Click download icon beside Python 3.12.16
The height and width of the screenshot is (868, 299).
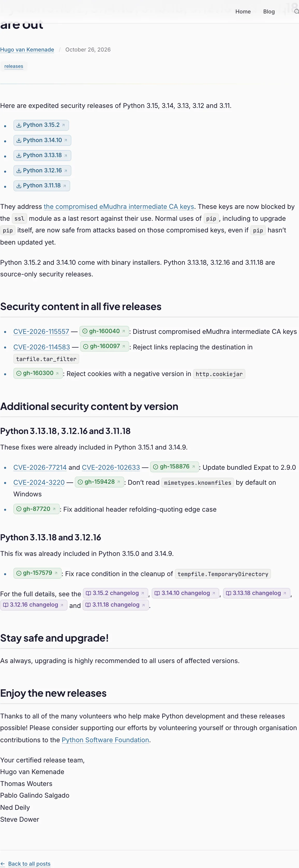[19, 171]
